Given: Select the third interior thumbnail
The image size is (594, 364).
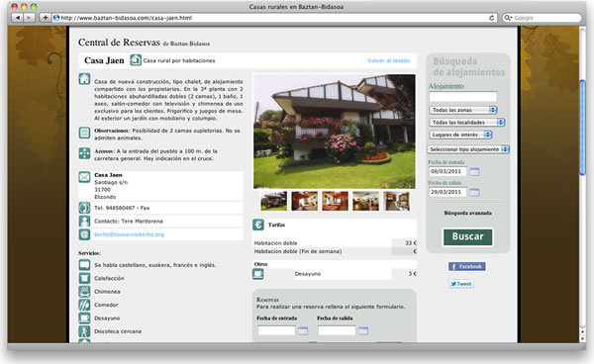Looking at the screenshot, I should coord(336,201).
